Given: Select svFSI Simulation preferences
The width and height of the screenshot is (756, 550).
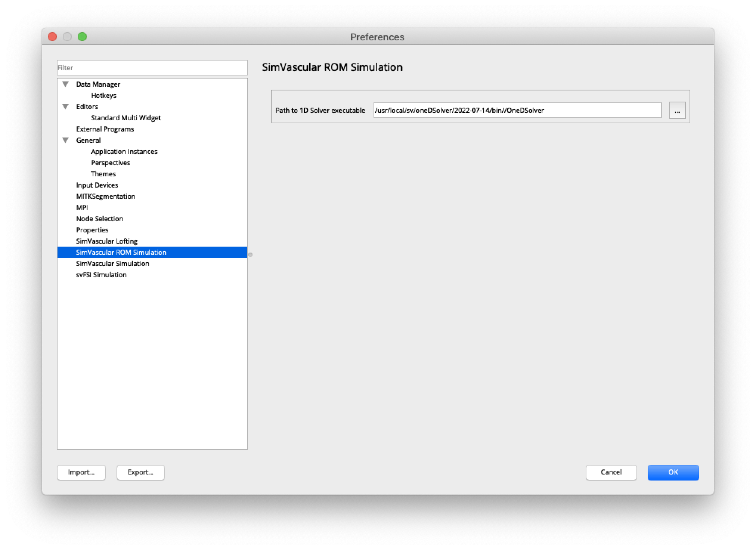Looking at the screenshot, I should tap(101, 275).
